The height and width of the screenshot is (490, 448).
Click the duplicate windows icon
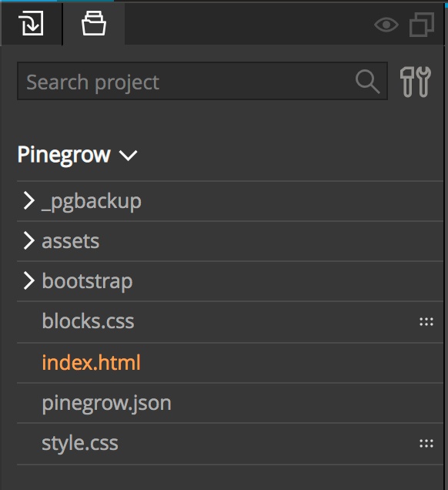pyautogui.click(x=422, y=25)
